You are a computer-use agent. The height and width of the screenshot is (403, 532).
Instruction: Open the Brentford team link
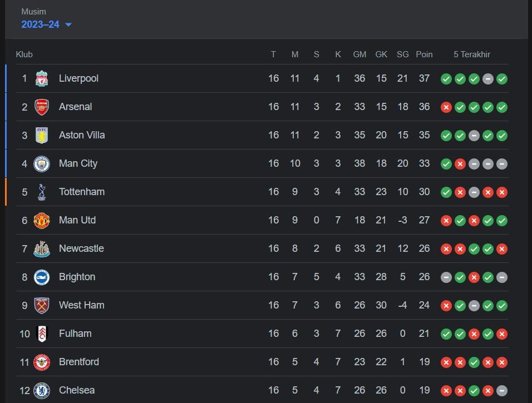coord(79,362)
